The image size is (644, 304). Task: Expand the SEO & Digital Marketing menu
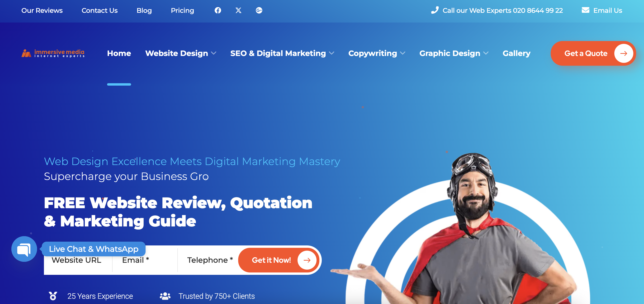pyautogui.click(x=282, y=53)
